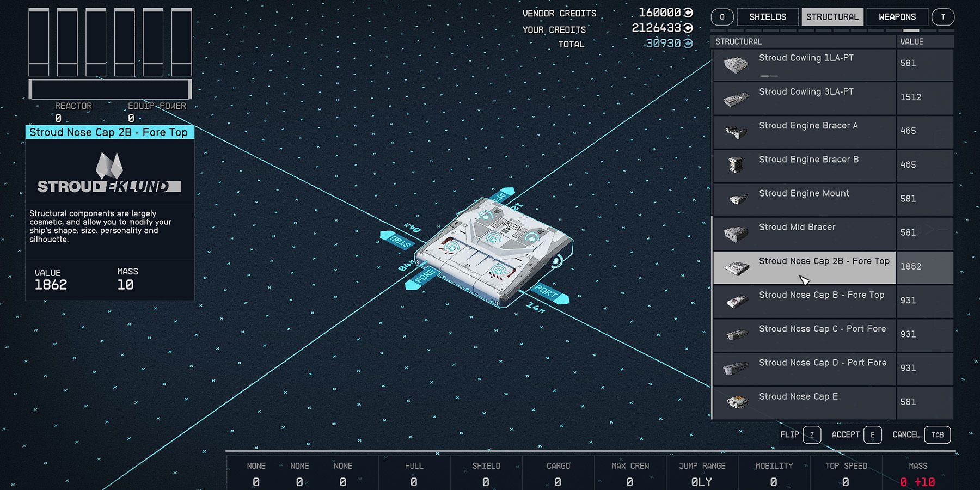Click ACCEPT to confirm the part

pos(846,434)
